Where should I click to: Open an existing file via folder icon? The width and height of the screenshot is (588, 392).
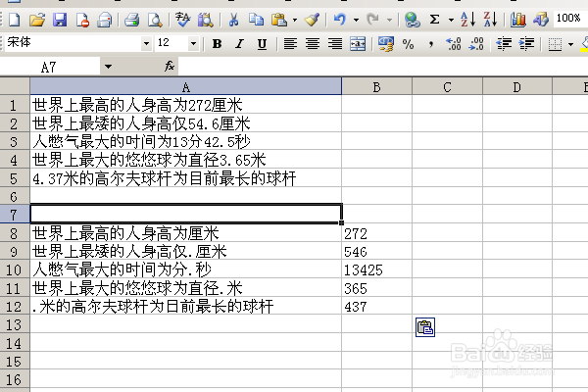click(x=37, y=20)
